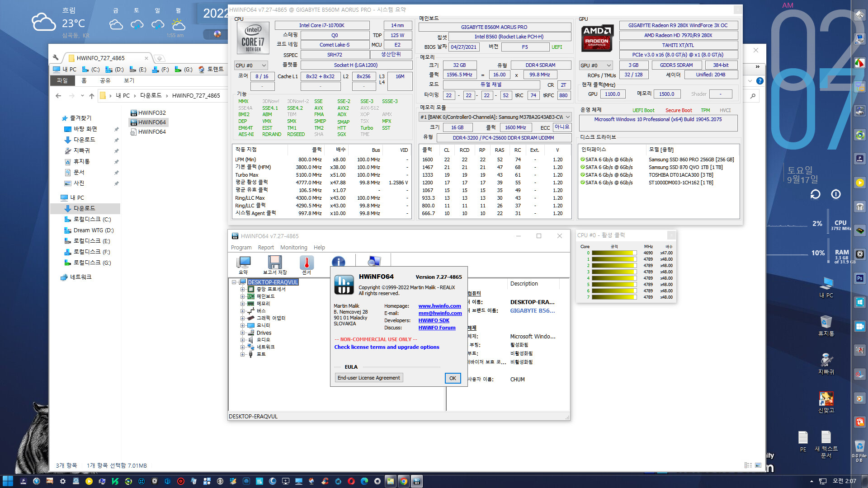Open the 지빠귀 desktop shortcut
868x488 pixels.
(826, 364)
